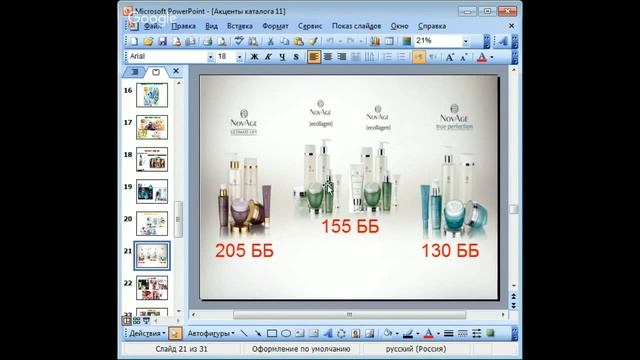Expand the formatting toolbar font color arrow
640x360 pixels.
click(x=492, y=57)
